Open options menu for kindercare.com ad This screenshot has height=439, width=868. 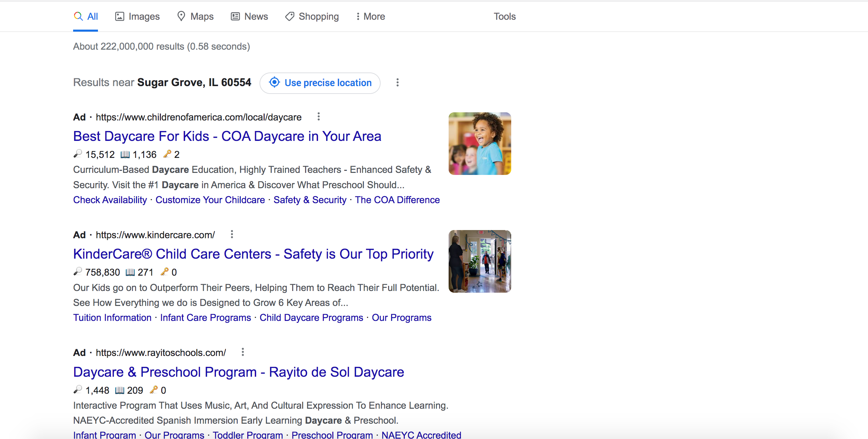(232, 234)
